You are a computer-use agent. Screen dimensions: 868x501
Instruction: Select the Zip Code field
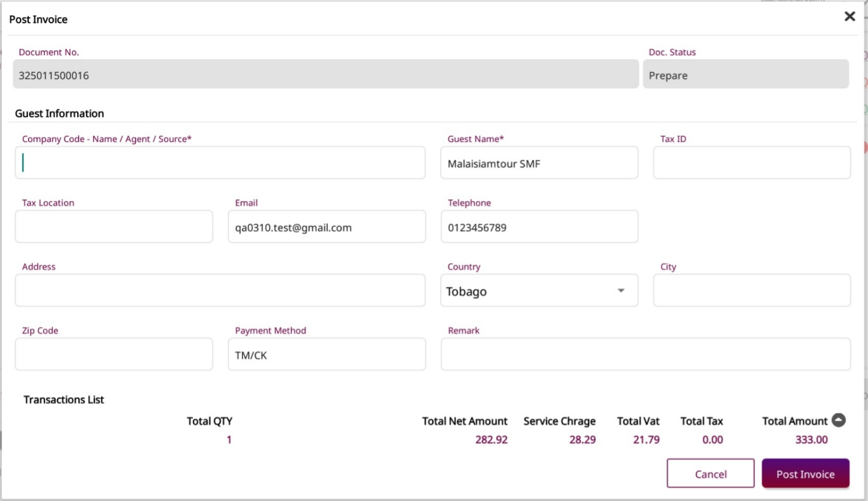point(114,354)
